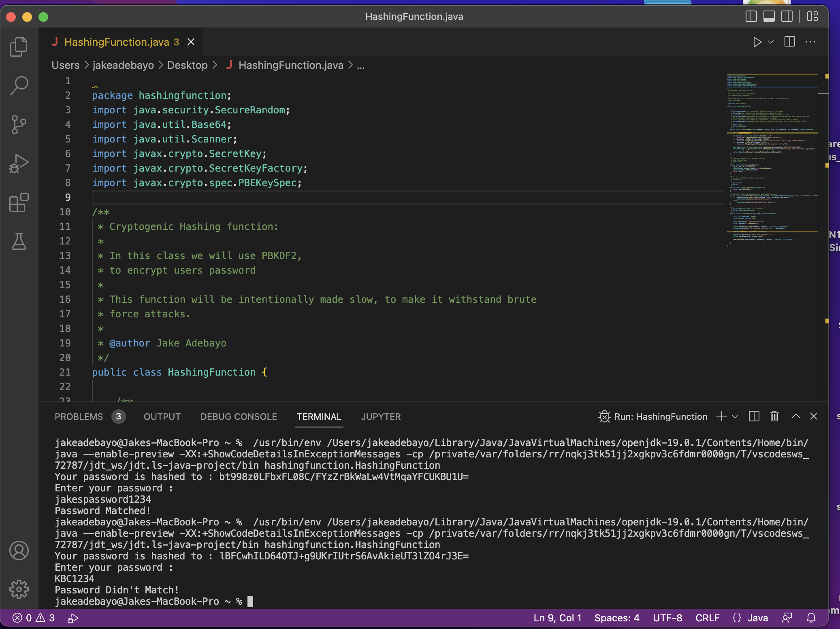Open the Extensions view
This screenshot has width=840, height=629.
pyautogui.click(x=19, y=202)
